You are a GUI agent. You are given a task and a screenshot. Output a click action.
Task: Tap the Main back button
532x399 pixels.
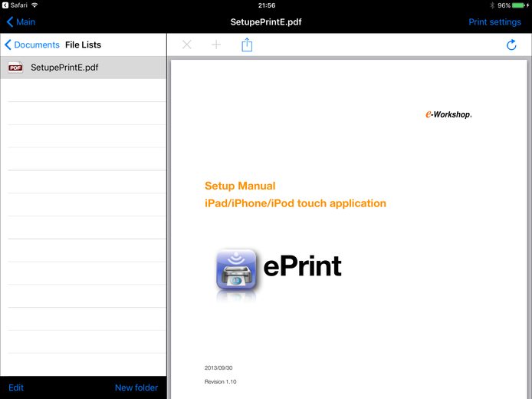[21, 22]
